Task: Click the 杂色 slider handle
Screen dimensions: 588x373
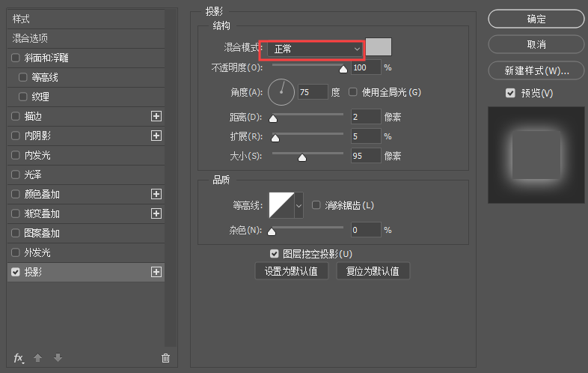Action: (x=272, y=231)
